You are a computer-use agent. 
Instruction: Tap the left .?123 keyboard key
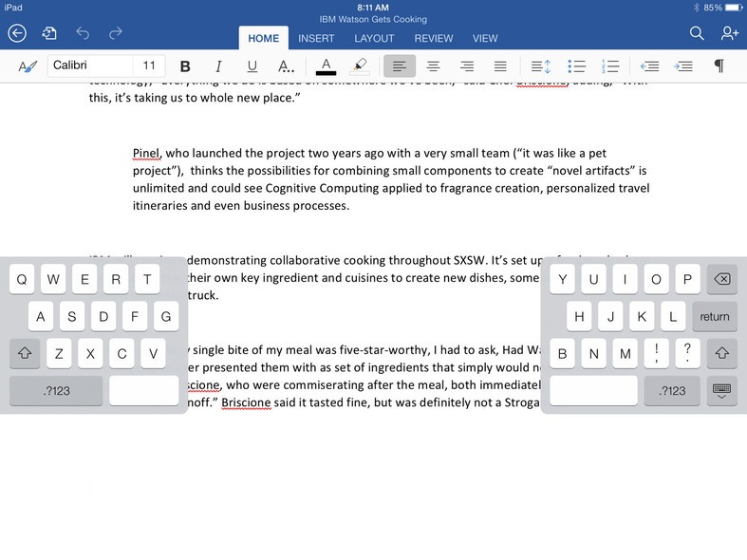coord(56,391)
